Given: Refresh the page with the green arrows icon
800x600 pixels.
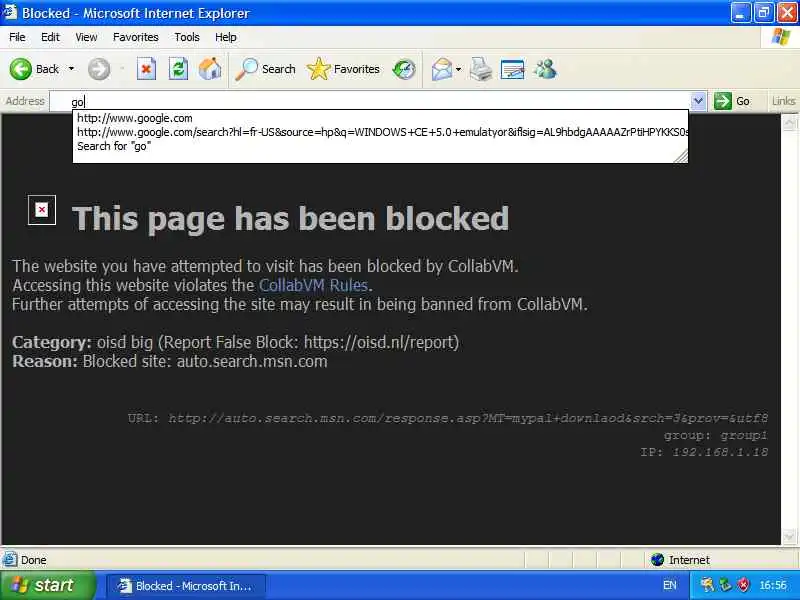Looking at the screenshot, I should [x=178, y=69].
